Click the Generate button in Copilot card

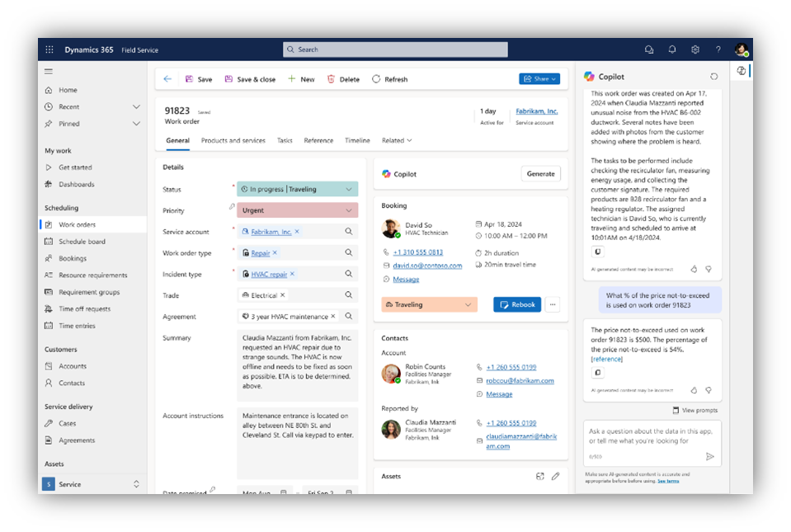click(540, 174)
